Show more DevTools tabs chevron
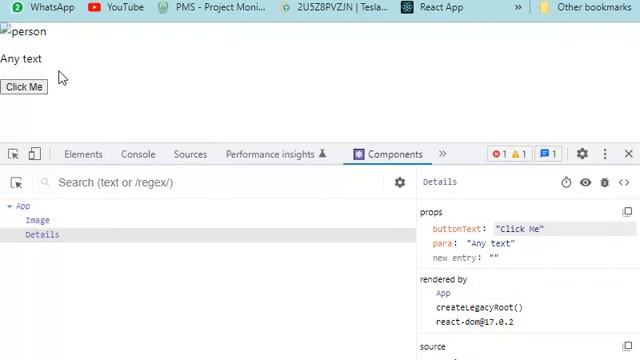This screenshot has width=640, height=360. tap(442, 154)
